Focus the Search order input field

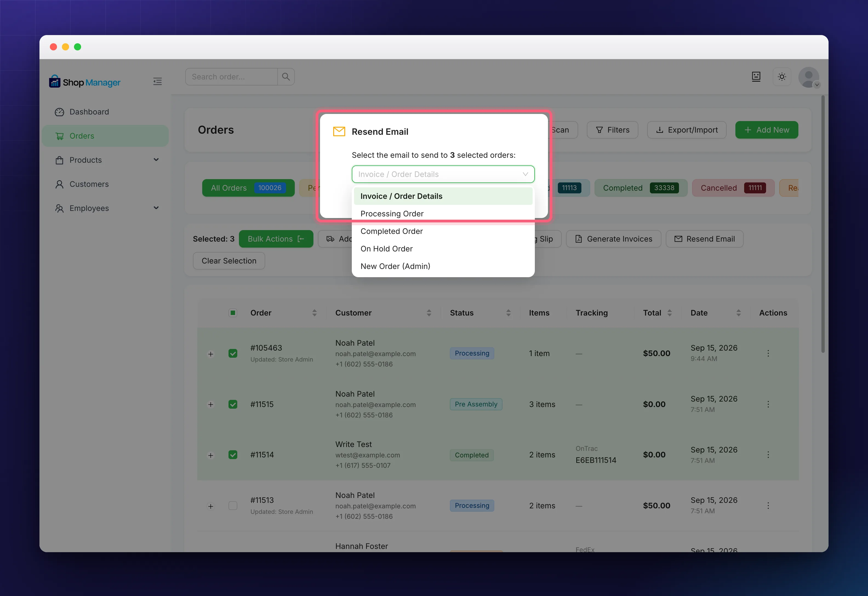232,76
